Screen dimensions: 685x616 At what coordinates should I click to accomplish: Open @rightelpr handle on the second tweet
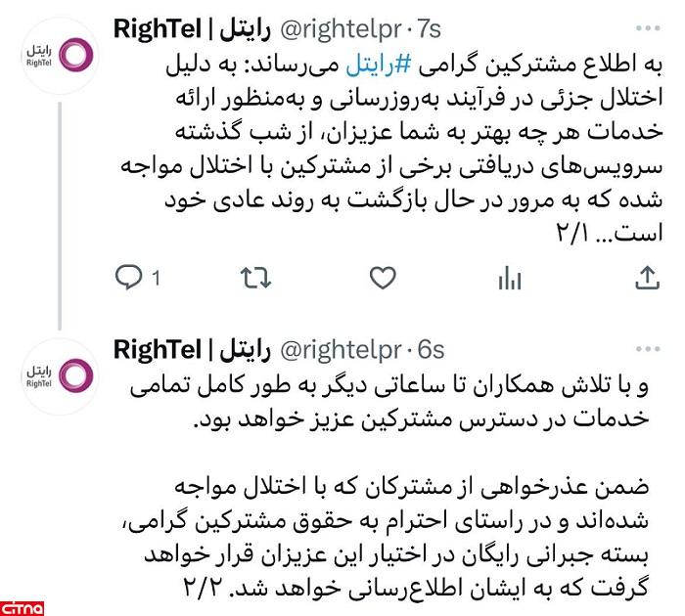point(341,350)
